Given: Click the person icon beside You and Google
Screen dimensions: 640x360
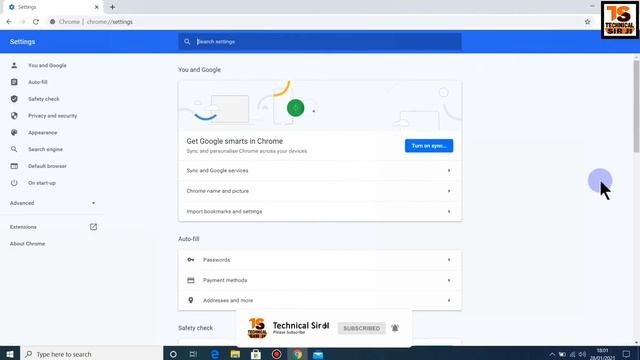Looking at the screenshot, I should [x=14, y=65].
